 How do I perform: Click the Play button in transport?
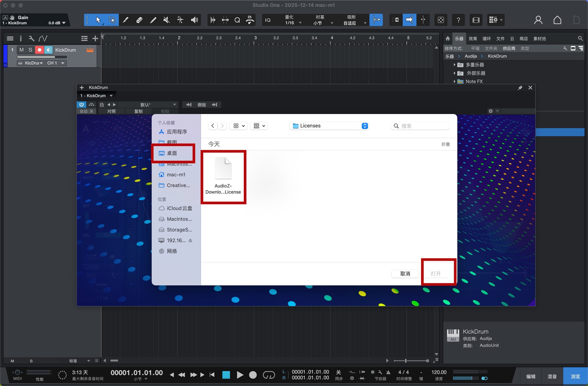240,375
